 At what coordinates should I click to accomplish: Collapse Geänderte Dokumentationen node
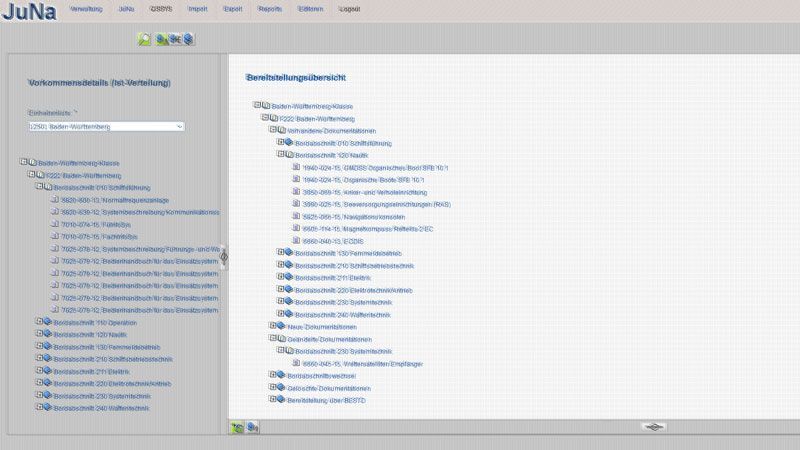(273, 338)
